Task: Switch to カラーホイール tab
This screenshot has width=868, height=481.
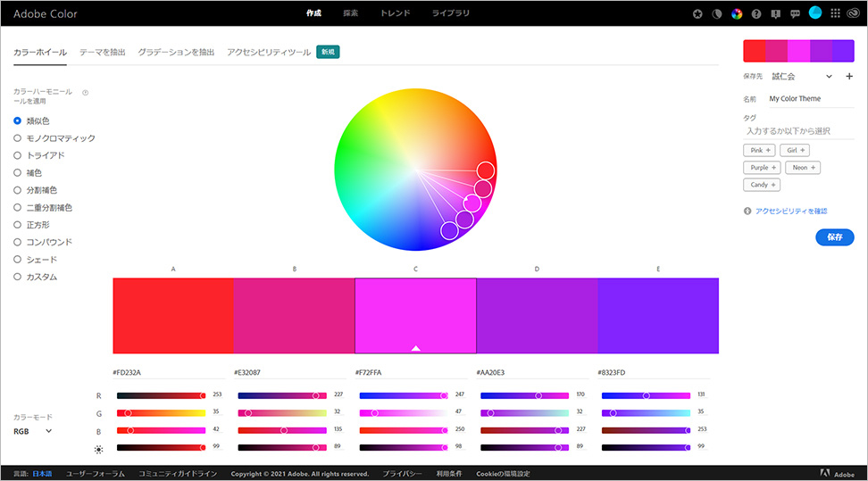Action: [x=40, y=52]
